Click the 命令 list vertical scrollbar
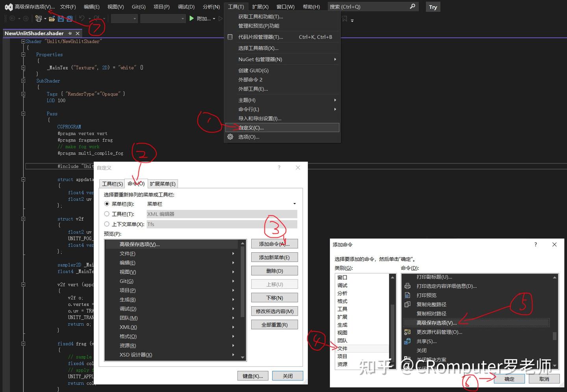Screen dimensions: 567x392 (x=555, y=322)
